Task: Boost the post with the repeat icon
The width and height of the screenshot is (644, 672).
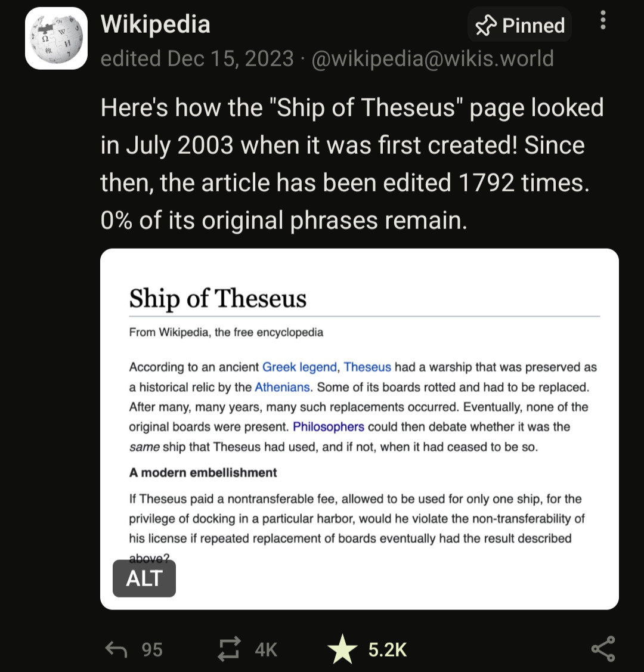Action: (x=229, y=649)
